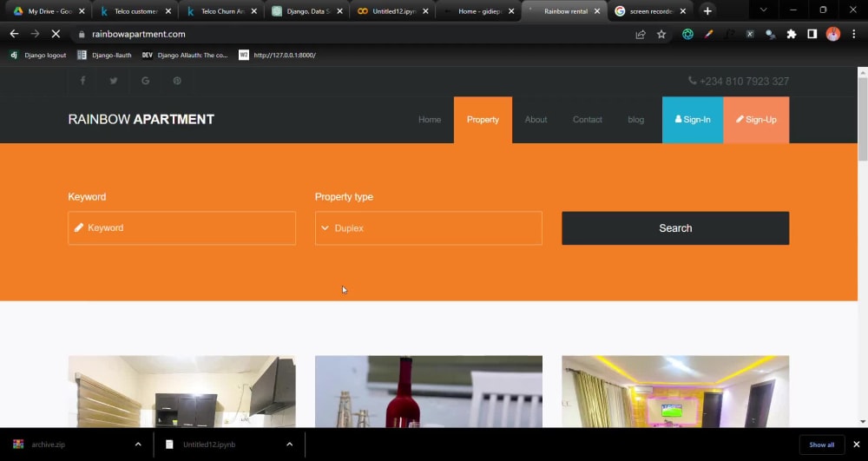Image resolution: width=868 pixels, height=461 pixels.
Task: Switch to the Telco customer tab
Action: [x=135, y=11]
